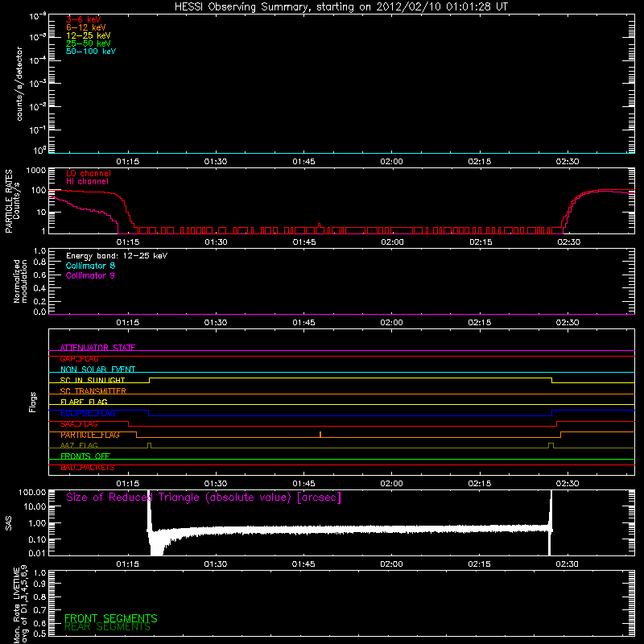
Task: Click the SAS axis label
Action: click(8, 522)
